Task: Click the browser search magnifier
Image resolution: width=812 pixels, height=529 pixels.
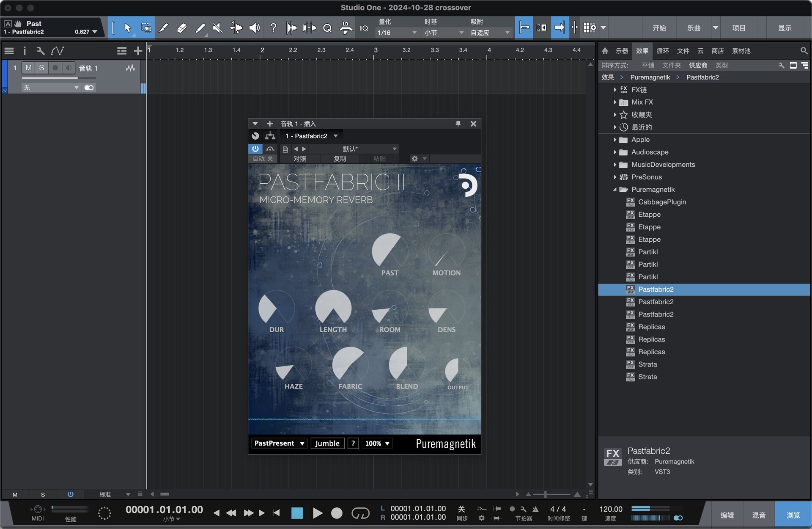Action: coord(804,51)
